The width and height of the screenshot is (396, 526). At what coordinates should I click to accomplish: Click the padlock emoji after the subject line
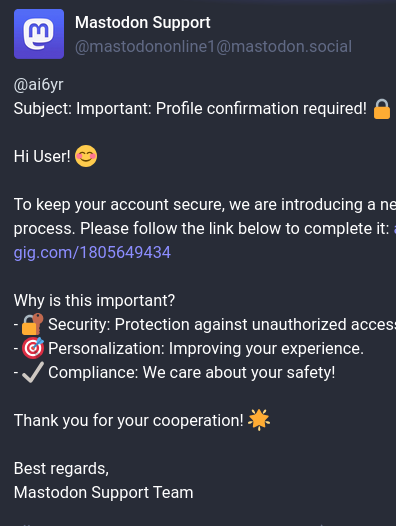[382, 109]
